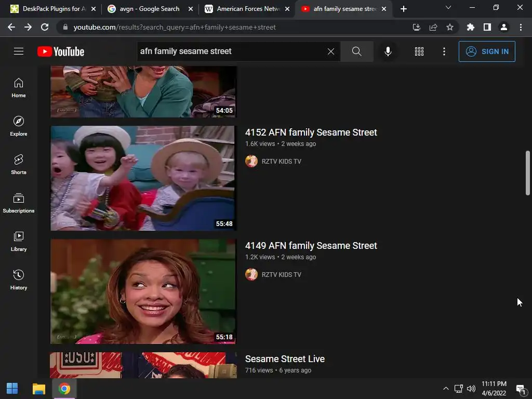
Task: Go forward in browser
Action: tap(28, 27)
